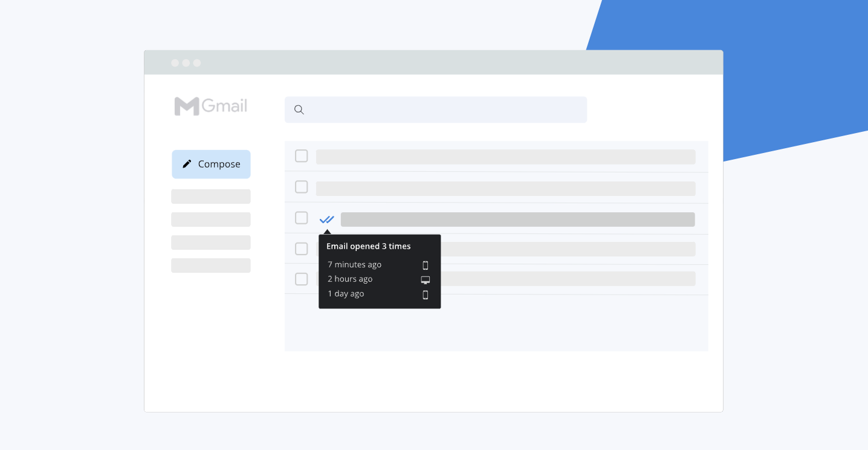The image size is (868, 450).
Task: Click the Gmail logo
Action: (211, 106)
